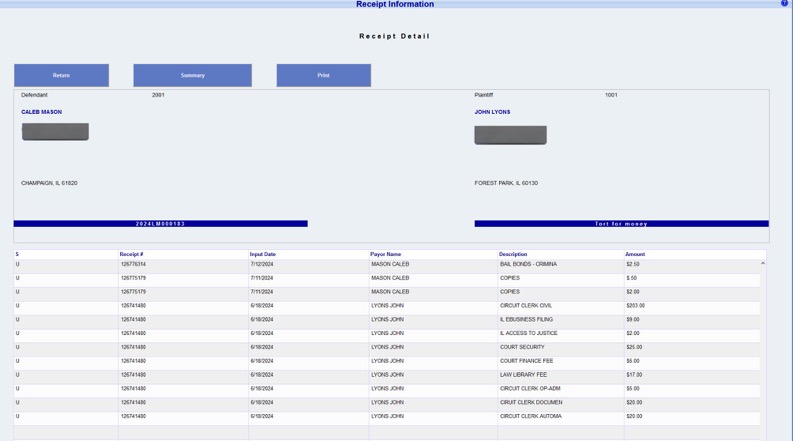Click the Return button
Image resolution: width=793 pixels, height=441 pixels.
[61, 75]
